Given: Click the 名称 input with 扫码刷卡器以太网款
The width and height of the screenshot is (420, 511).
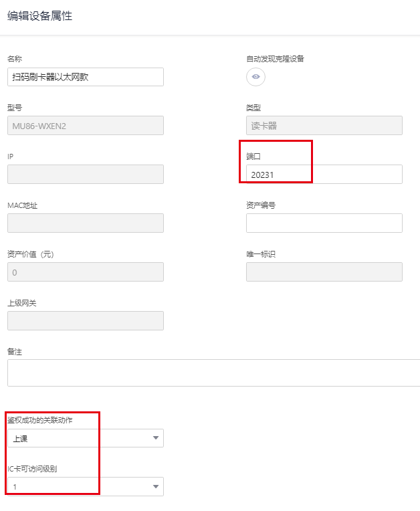Looking at the screenshot, I should 85,77.
